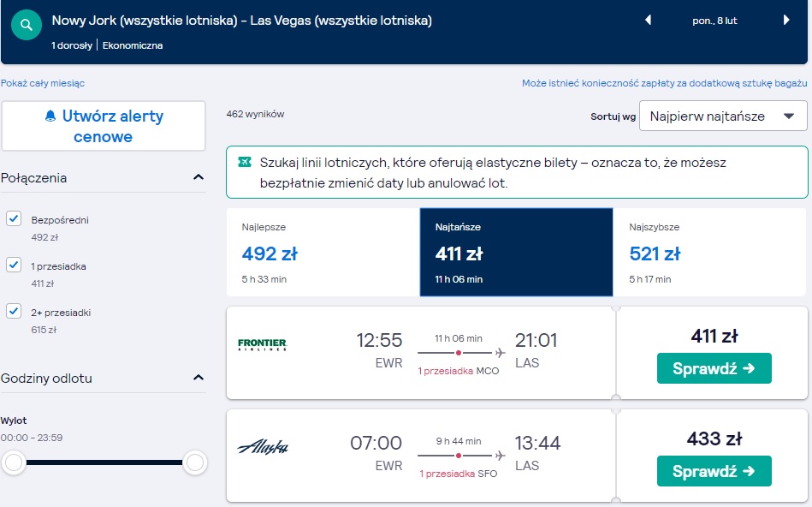Collapse the Połączenia filter section
This screenshot has height=507, width=812.
coord(199,177)
